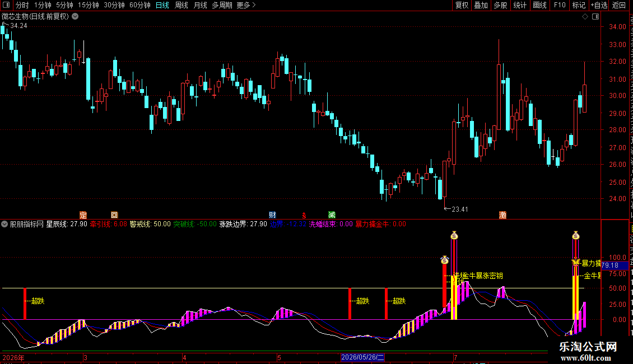Open the green 减 event marker

coord(332,215)
